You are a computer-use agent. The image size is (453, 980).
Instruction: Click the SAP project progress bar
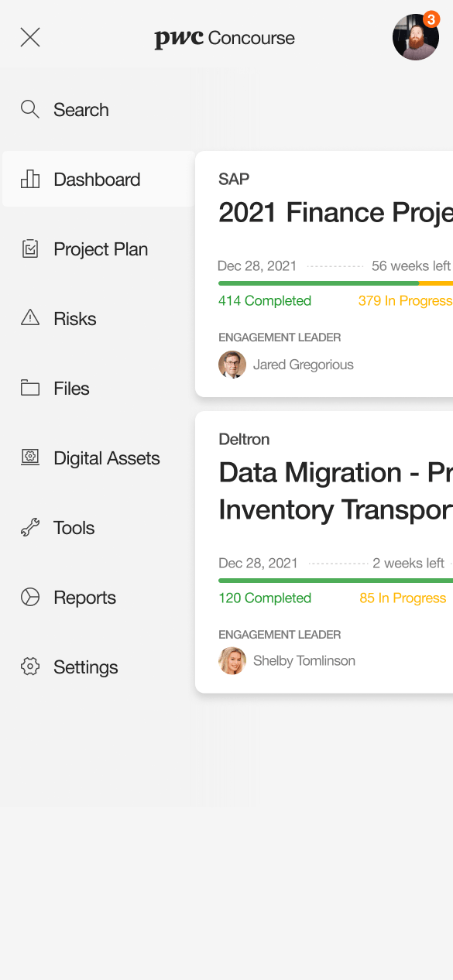(x=335, y=283)
